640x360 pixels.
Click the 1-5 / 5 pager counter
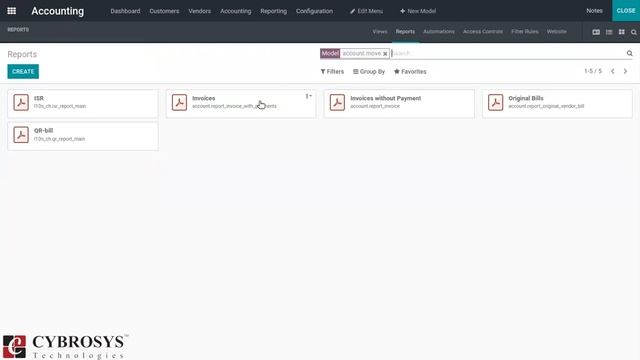click(x=593, y=71)
